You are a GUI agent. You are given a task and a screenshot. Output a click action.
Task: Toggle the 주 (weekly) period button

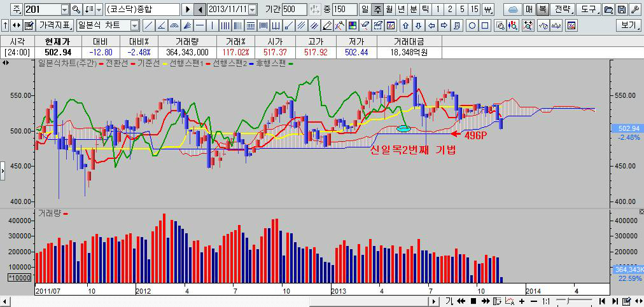[377, 10]
